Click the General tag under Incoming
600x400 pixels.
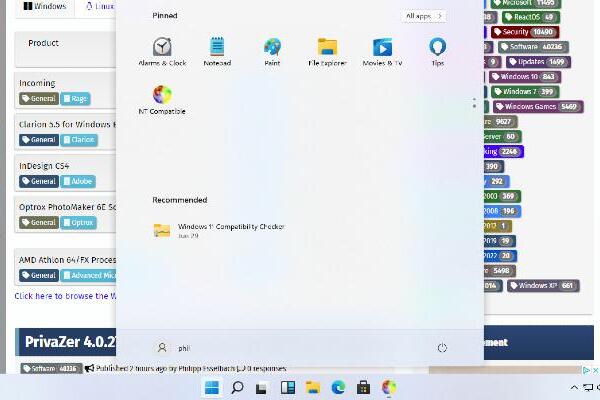[x=39, y=99]
